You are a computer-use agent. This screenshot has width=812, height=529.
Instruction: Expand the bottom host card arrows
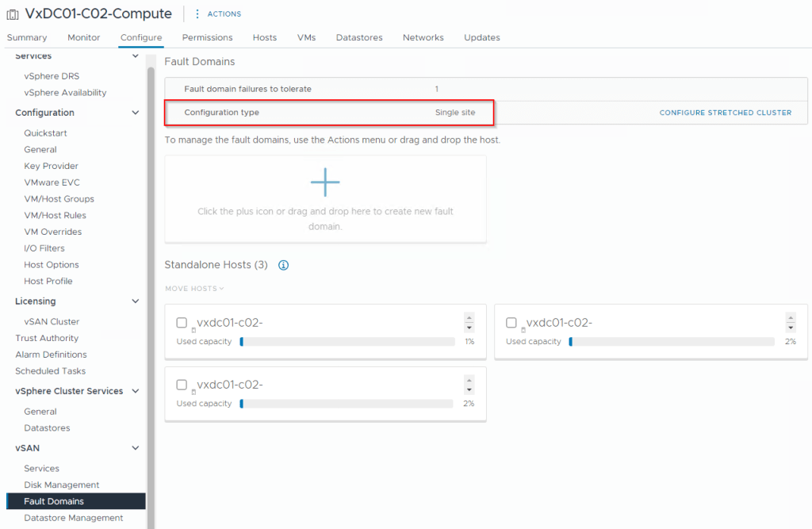pos(469,385)
